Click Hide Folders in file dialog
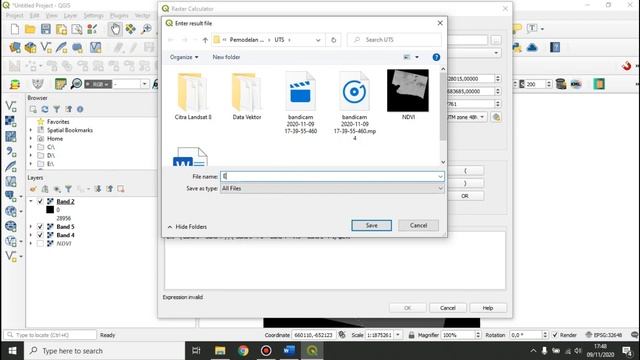 coord(187,227)
